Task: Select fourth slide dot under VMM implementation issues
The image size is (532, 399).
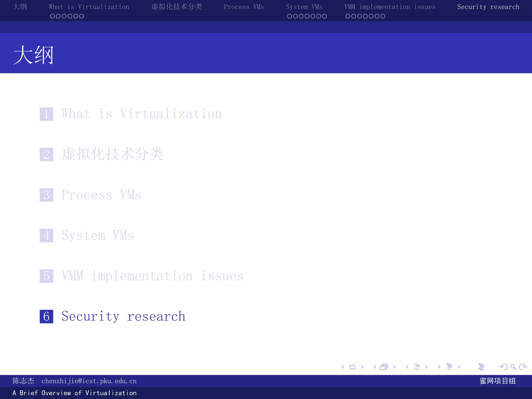Action: tap(365, 16)
